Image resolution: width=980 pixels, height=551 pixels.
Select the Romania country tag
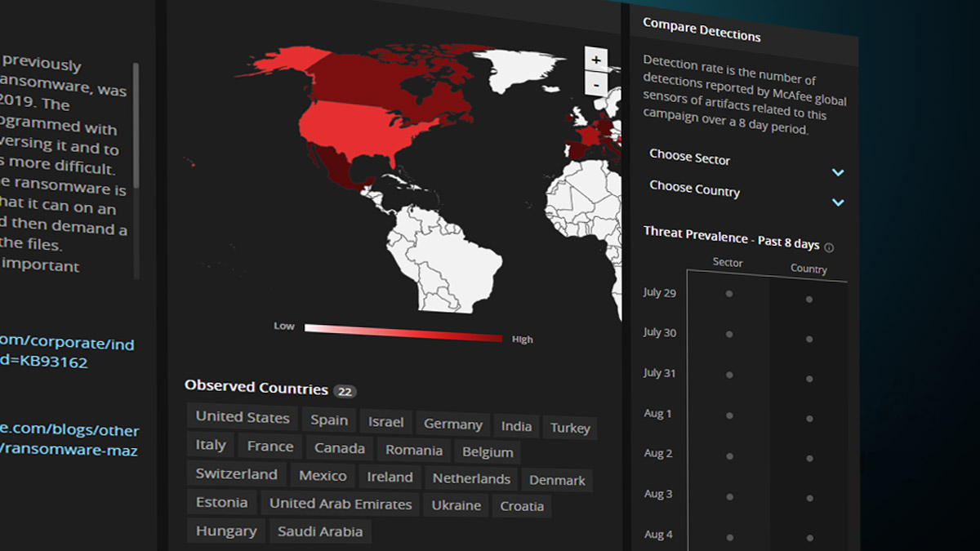point(414,450)
